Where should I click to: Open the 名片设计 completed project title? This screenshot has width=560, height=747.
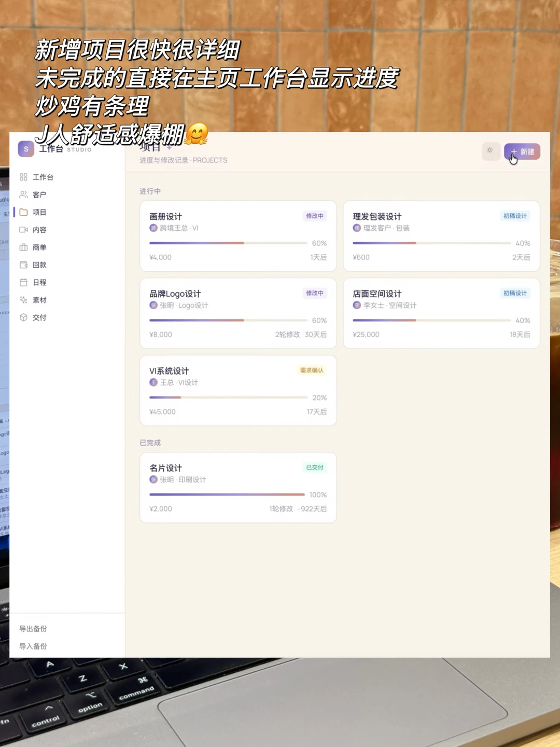click(x=165, y=468)
